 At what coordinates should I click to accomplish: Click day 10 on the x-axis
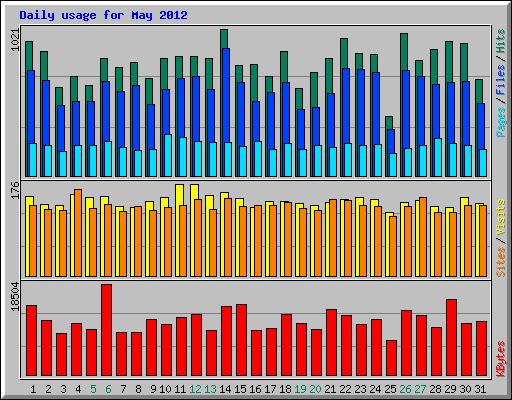click(165, 389)
